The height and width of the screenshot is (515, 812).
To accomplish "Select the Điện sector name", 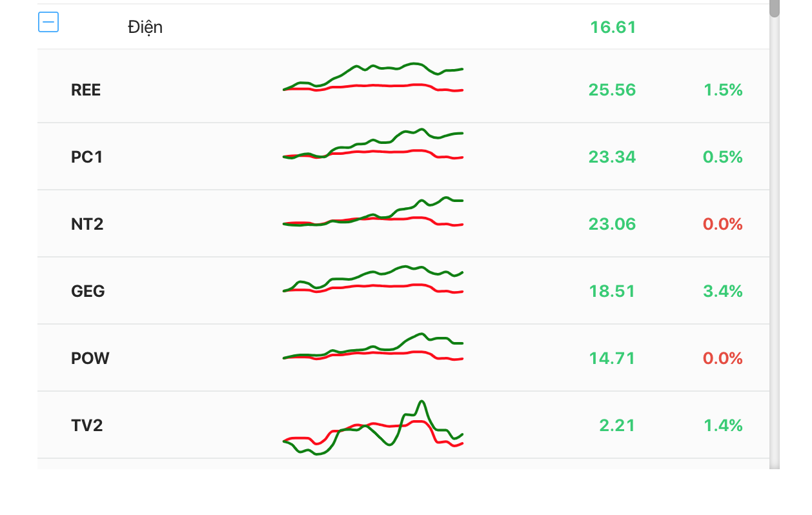I will click(145, 27).
